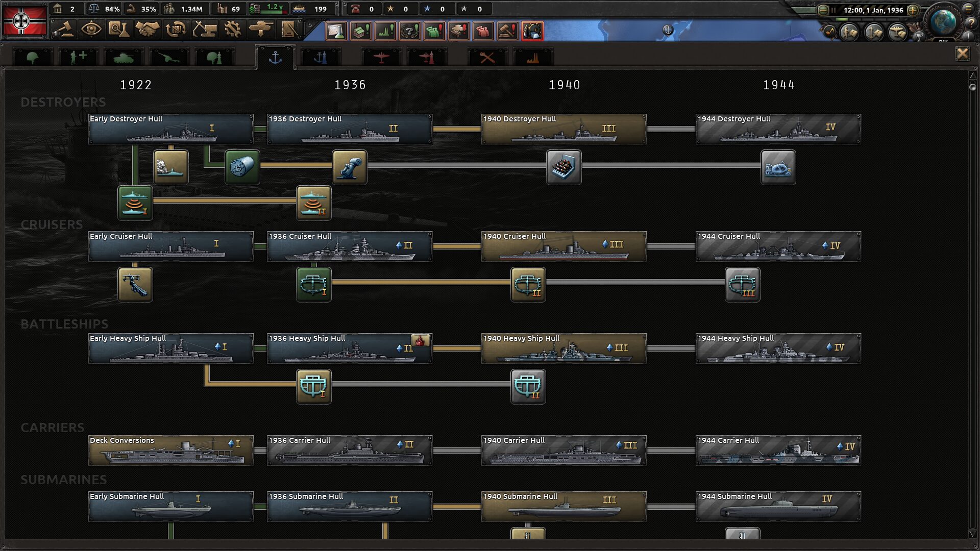Increase game speed with plus button
Screen dimensions: 980x551
[913, 10]
